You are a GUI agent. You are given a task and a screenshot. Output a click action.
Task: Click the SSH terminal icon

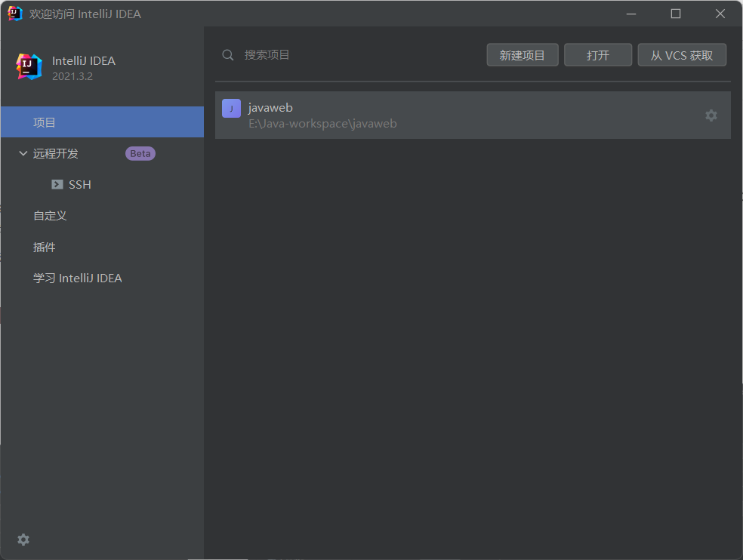click(x=57, y=184)
